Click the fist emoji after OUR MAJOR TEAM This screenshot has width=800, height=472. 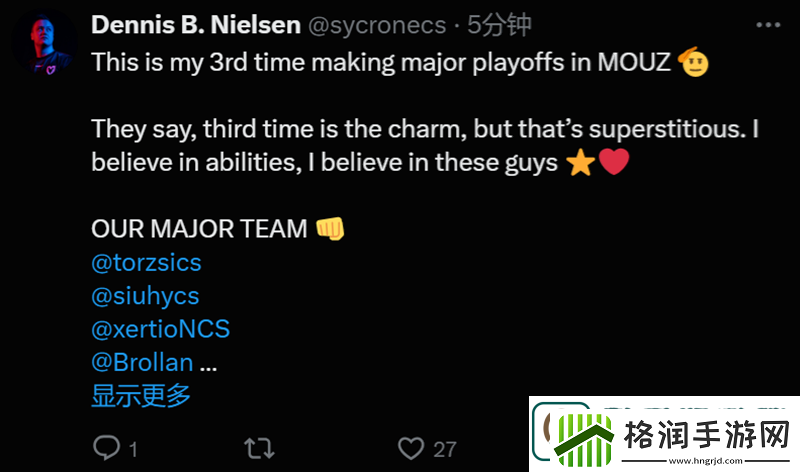point(330,229)
